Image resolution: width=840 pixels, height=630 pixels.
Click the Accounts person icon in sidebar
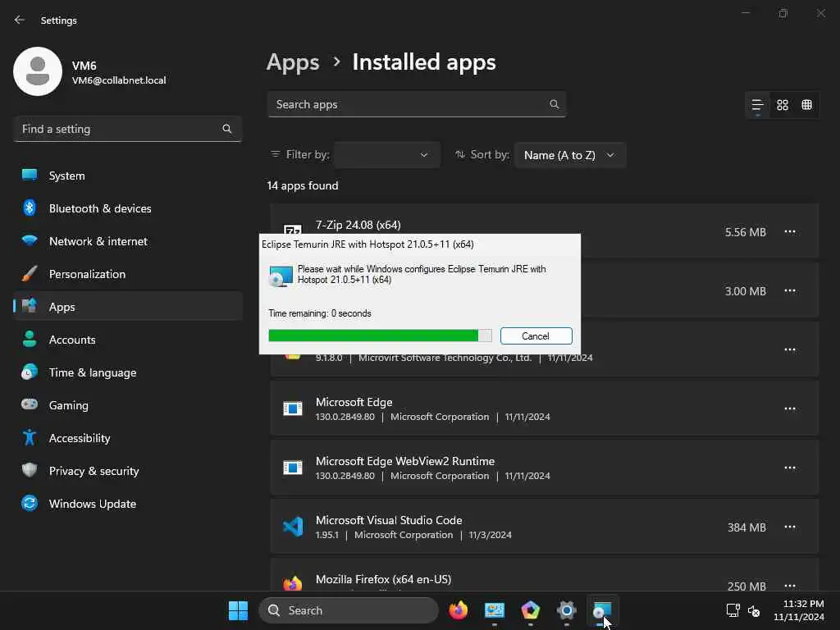click(x=30, y=339)
